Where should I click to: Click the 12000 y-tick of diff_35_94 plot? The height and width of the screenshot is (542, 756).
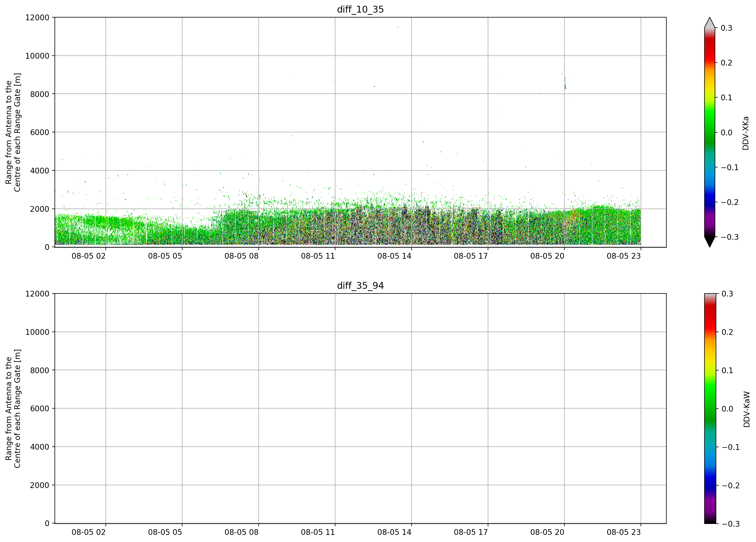click(37, 294)
